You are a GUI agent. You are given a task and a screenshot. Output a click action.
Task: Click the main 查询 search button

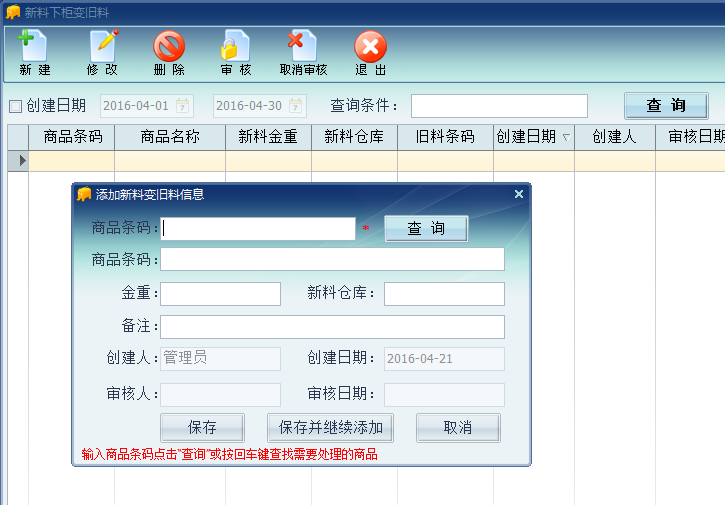point(666,106)
